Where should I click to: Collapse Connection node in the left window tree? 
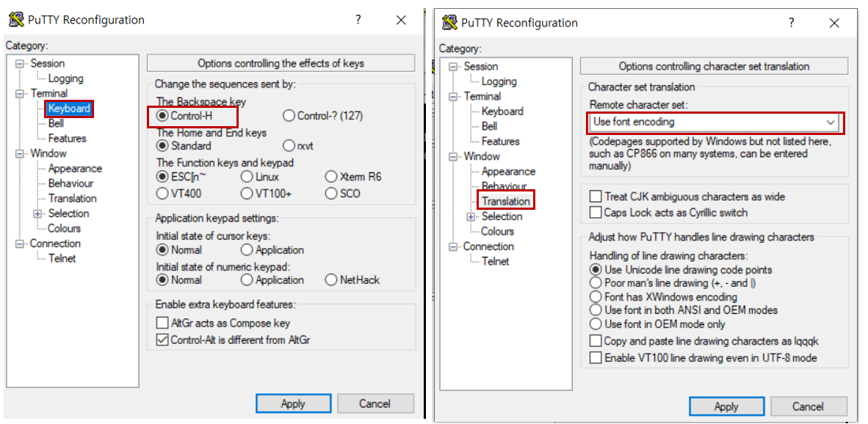(21, 244)
